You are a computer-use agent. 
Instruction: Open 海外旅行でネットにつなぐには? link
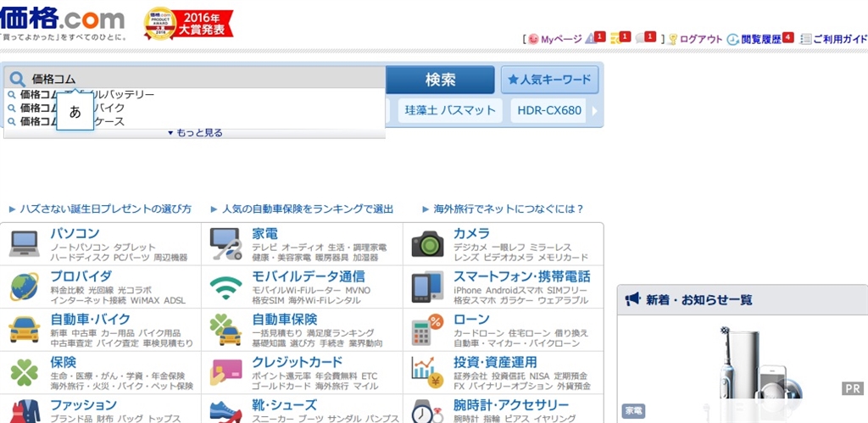tap(509, 209)
